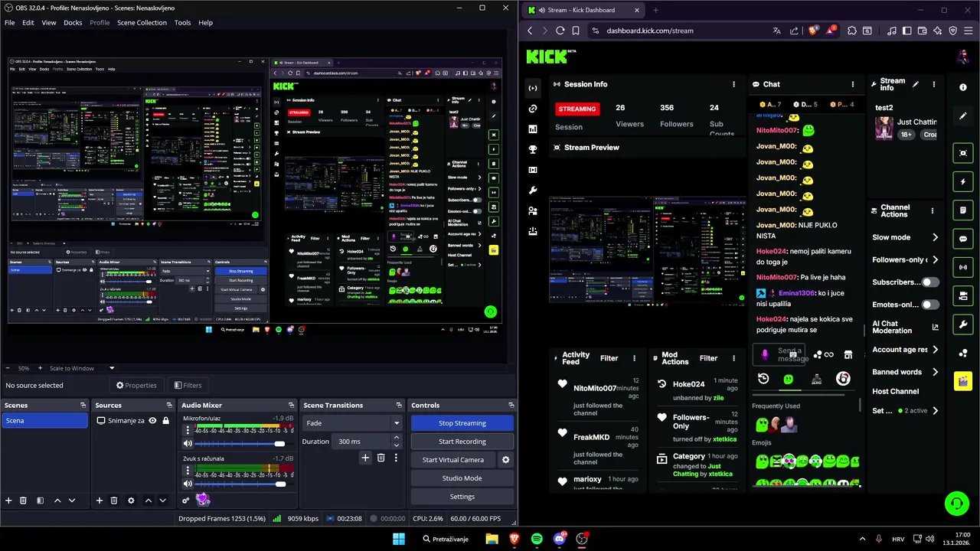
Task: Open OBS Help menu
Action: pyautogui.click(x=205, y=23)
